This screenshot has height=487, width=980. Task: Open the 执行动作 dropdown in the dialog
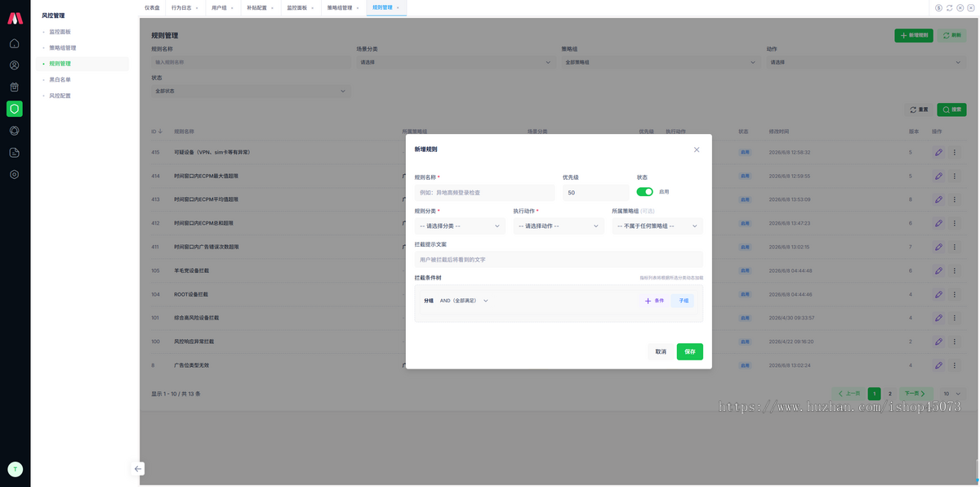559,226
